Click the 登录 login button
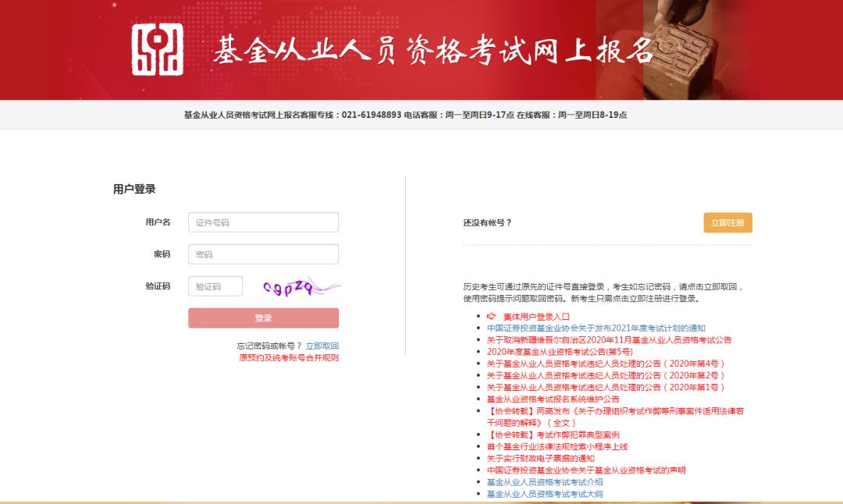 [x=263, y=318]
